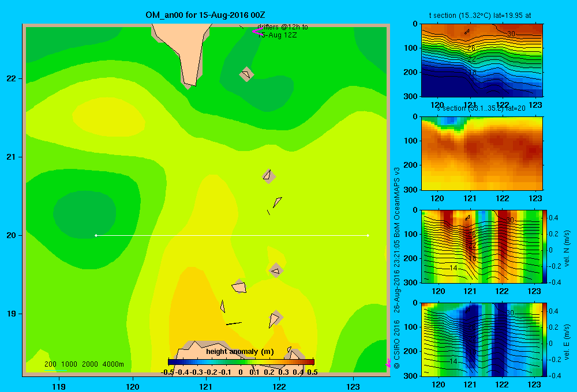Click longitude label '119' on the main map axis
Image resolution: width=577 pixels, height=392 pixels.
[59, 386]
